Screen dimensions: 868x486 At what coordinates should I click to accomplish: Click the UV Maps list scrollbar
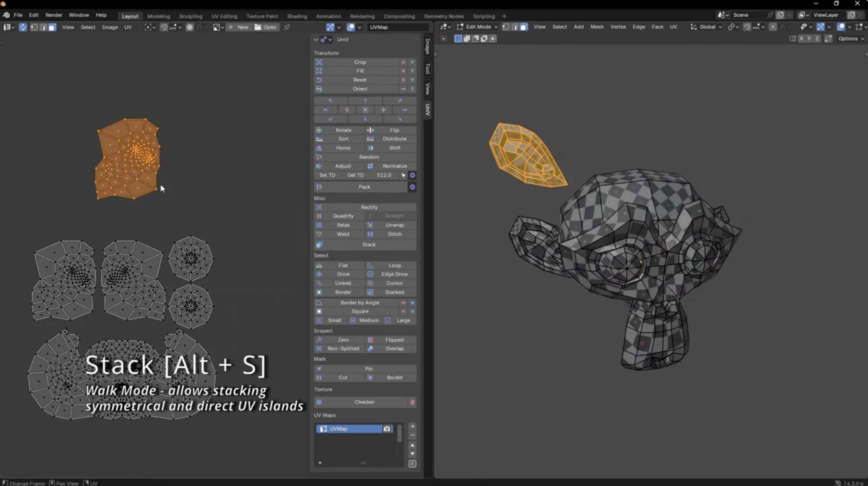point(399,434)
